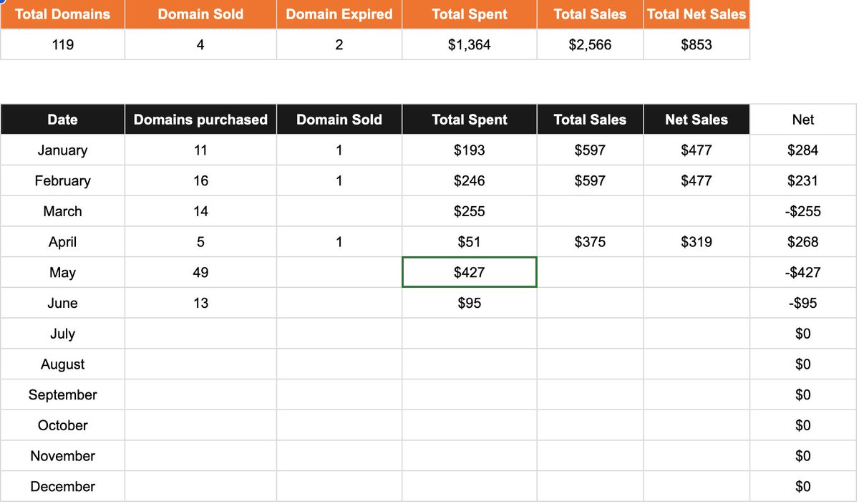This screenshot has height=504, width=859.
Task: Click the selected $427 May spent cell
Action: [x=470, y=272]
